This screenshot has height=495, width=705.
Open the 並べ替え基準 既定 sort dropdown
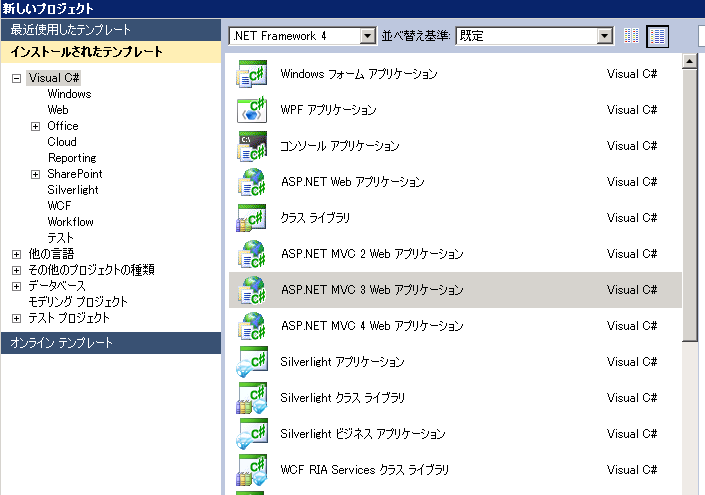pos(605,36)
